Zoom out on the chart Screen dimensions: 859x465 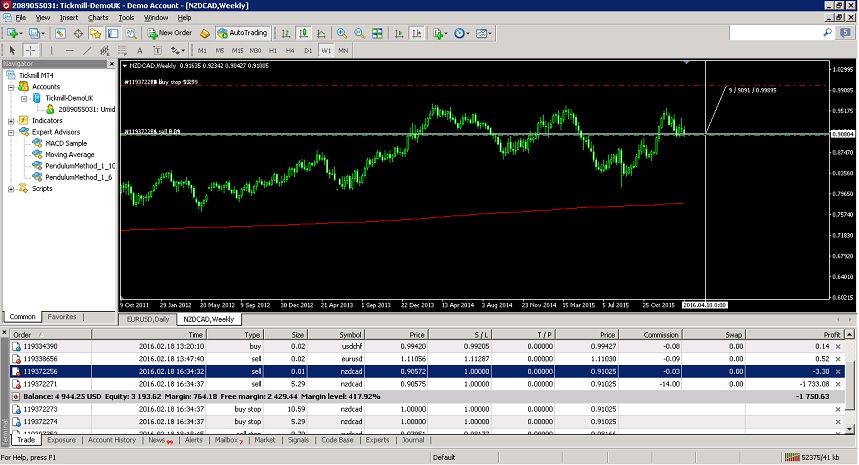point(359,33)
